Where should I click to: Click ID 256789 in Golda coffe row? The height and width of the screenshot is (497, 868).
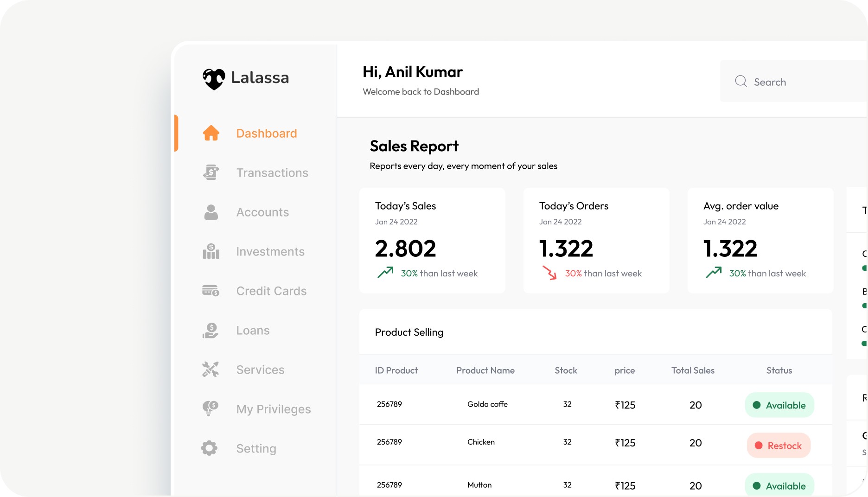click(x=389, y=404)
